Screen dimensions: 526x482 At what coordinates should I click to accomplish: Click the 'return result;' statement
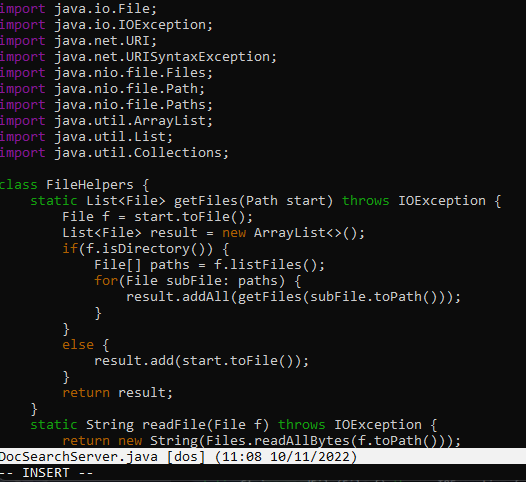[117, 393]
